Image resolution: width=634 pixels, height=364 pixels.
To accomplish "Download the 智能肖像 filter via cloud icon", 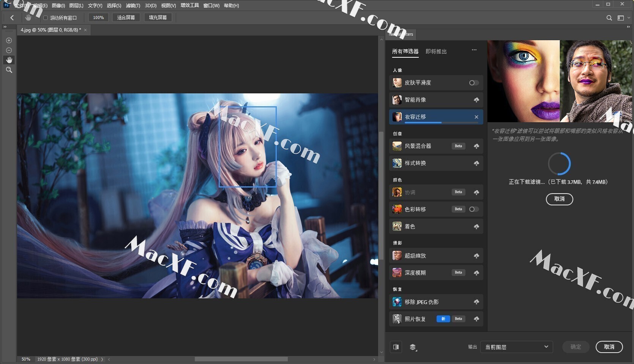I will tap(476, 100).
